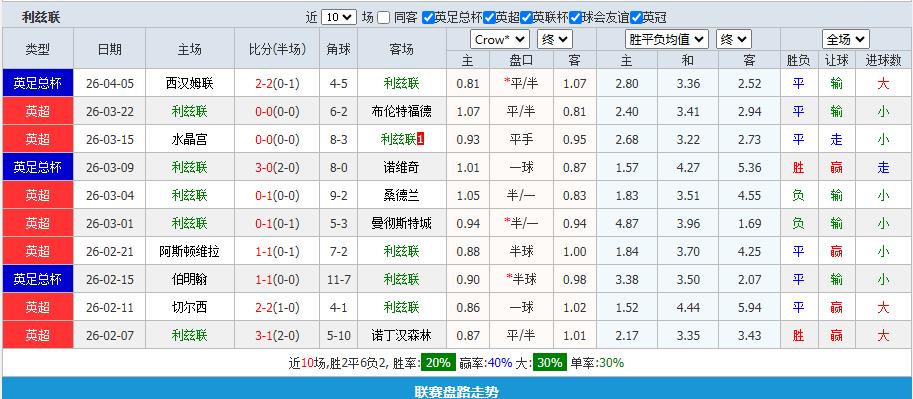Uncheck the 英联杯 filter checkbox

526,17
